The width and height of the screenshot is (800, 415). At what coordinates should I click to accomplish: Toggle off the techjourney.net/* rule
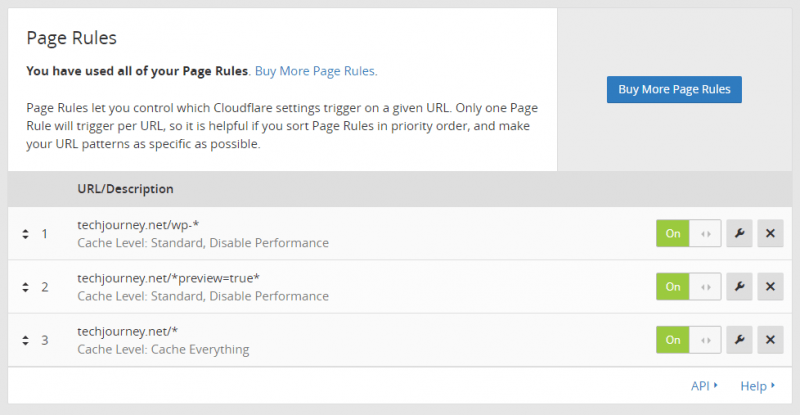[688, 339]
